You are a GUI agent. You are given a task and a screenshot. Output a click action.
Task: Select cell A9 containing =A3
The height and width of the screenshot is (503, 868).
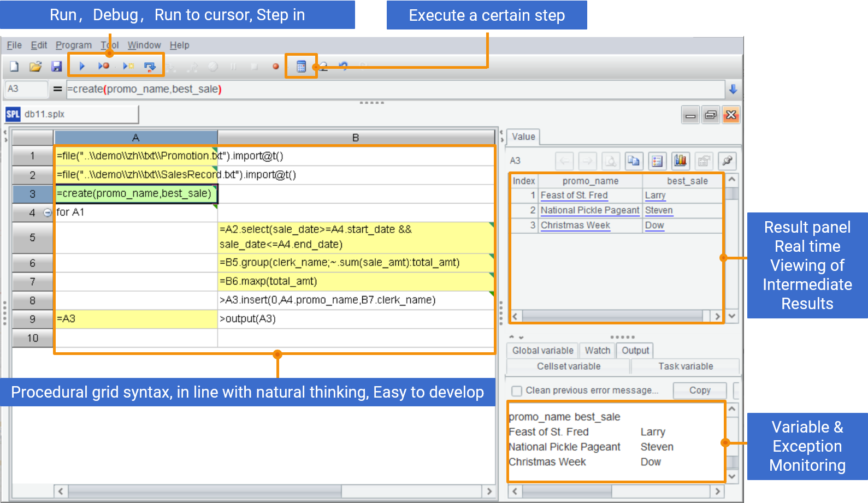click(x=136, y=319)
